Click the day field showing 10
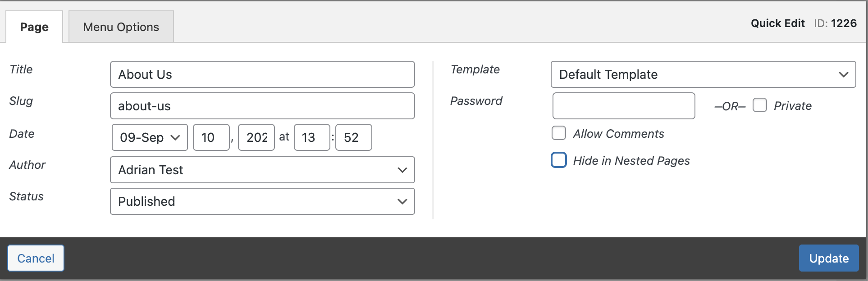The image size is (868, 281). [211, 137]
